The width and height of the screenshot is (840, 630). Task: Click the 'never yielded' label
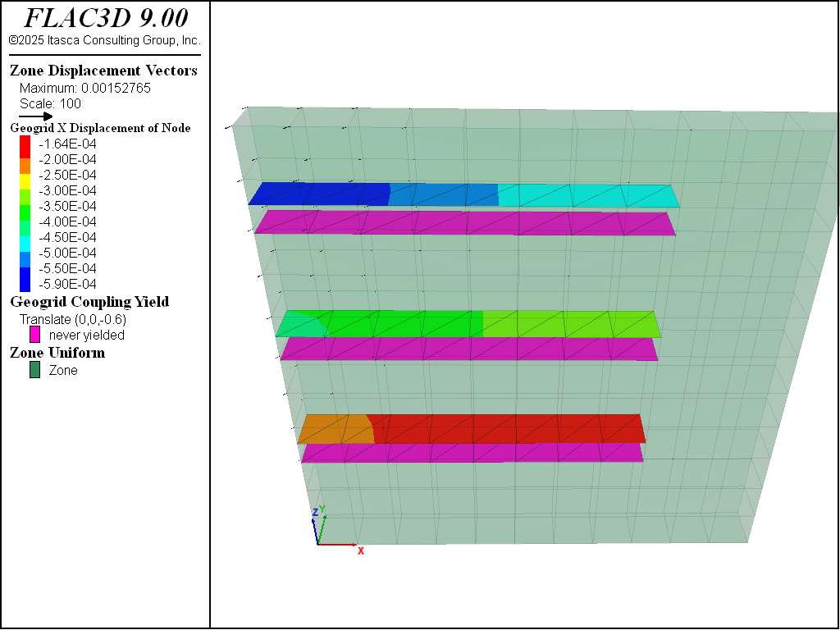pyautogui.click(x=87, y=335)
